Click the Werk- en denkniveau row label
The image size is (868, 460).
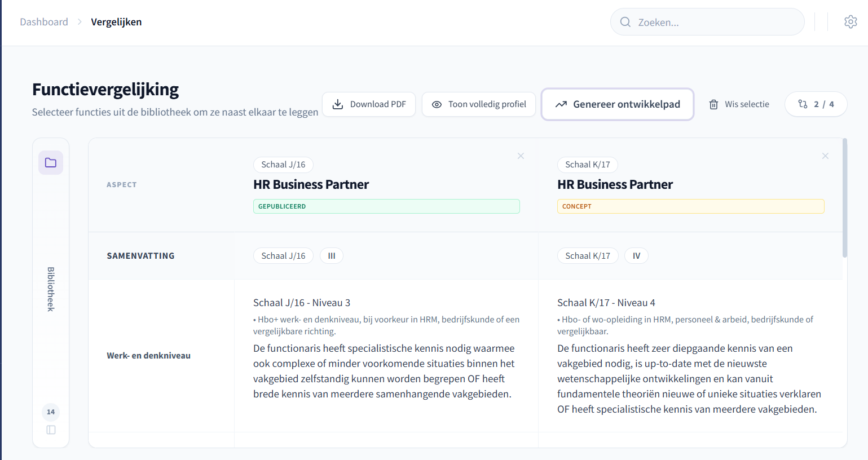click(x=148, y=356)
